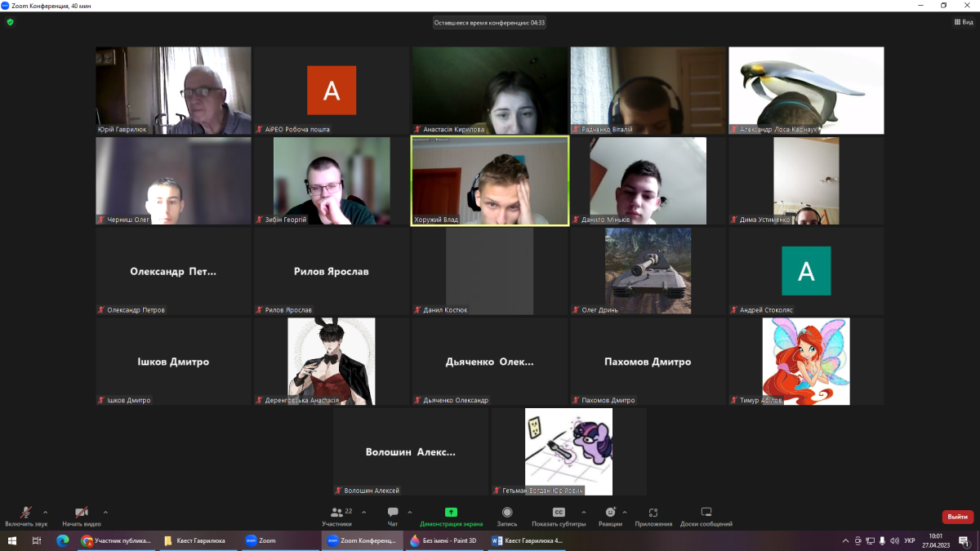Expand audio options arrow next to microphone
This screenshot has height=551, width=980.
(x=45, y=513)
